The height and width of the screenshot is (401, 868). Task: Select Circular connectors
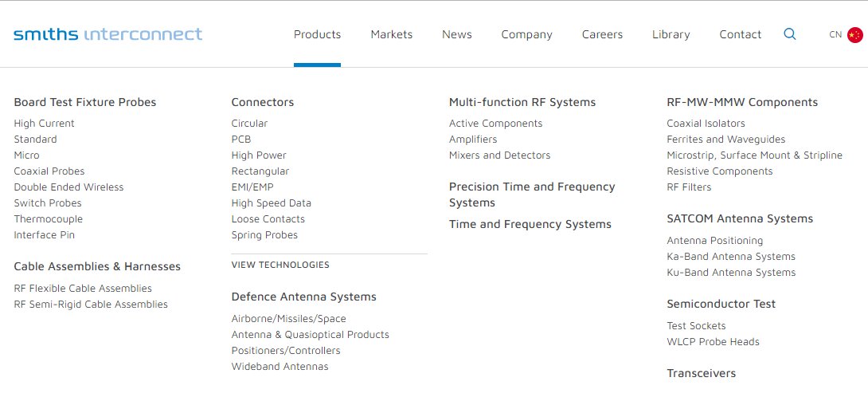249,124
